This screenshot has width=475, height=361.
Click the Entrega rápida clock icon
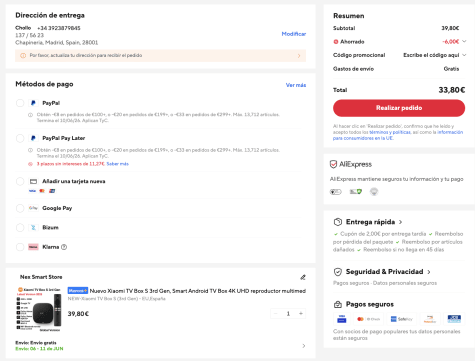[x=338, y=222]
